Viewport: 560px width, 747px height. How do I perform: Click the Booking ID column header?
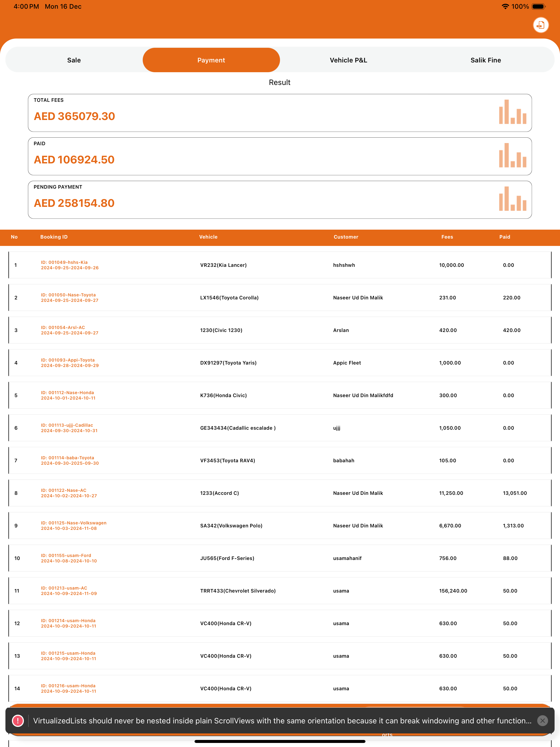click(x=54, y=237)
